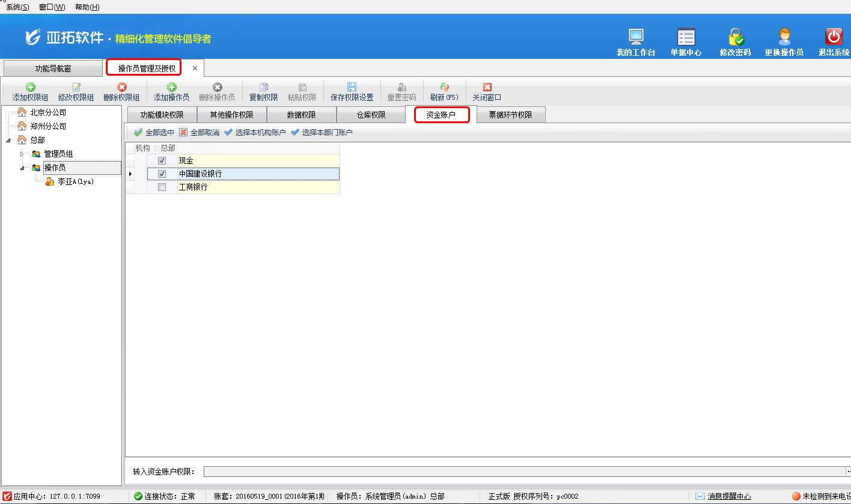851x504 pixels.
Task: Click the 删除权限组 red icon
Action: 121,88
